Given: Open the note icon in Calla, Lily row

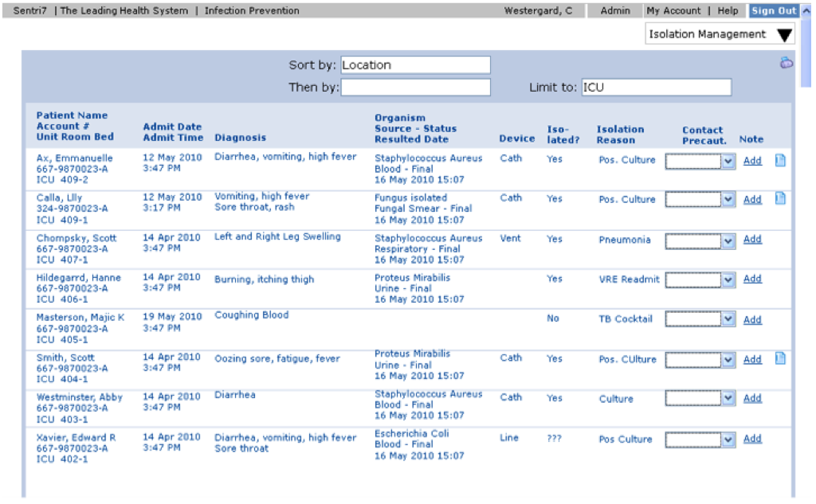Looking at the screenshot, I should [780, 199].
